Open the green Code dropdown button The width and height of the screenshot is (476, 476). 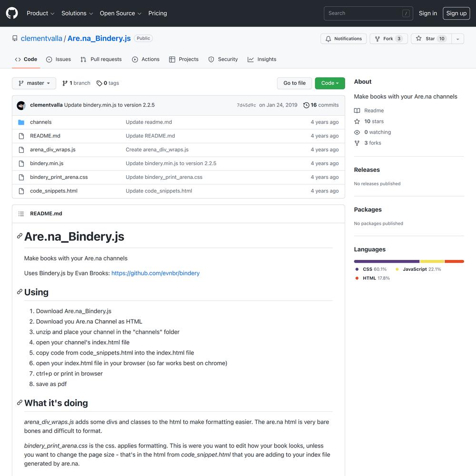(330, 83)
